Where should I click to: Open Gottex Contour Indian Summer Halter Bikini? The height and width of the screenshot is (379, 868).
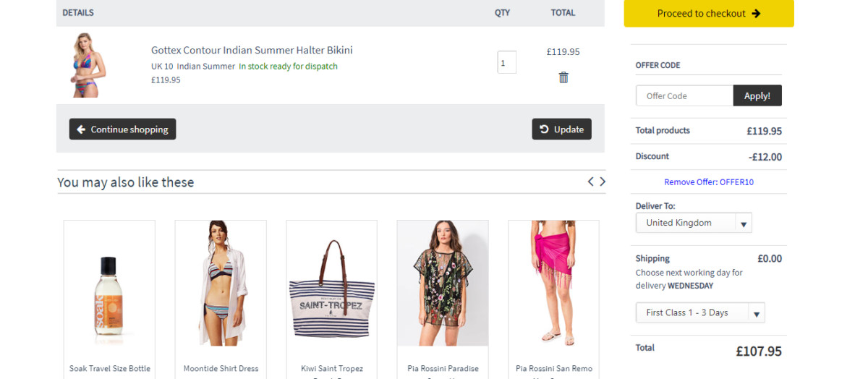click(252, 50)
